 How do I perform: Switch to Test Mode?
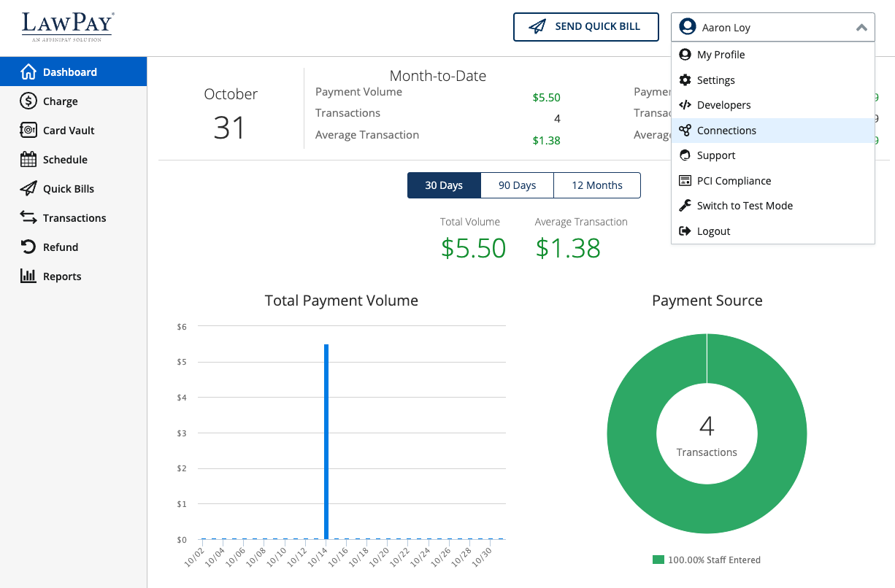click(x=744, y=206)
